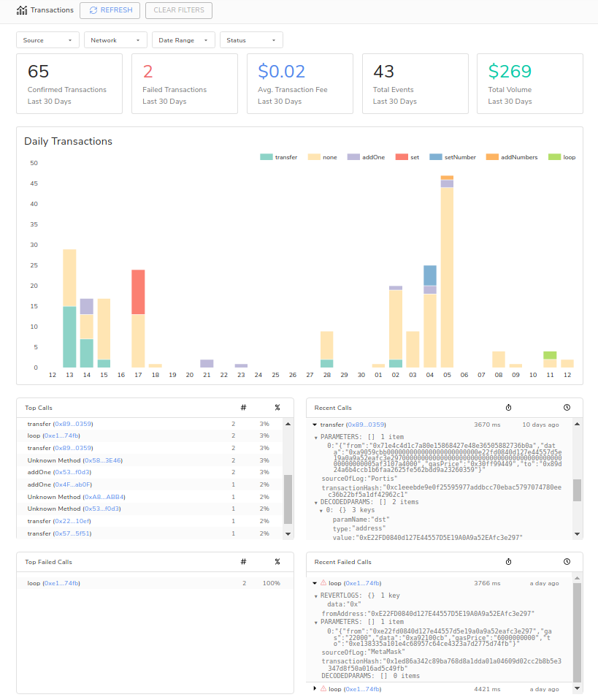Click warning triangle on collapsed 4421 ms loop
Viewport: 598px width, 700px height.
pyautogui.click(x=323, y=688)
